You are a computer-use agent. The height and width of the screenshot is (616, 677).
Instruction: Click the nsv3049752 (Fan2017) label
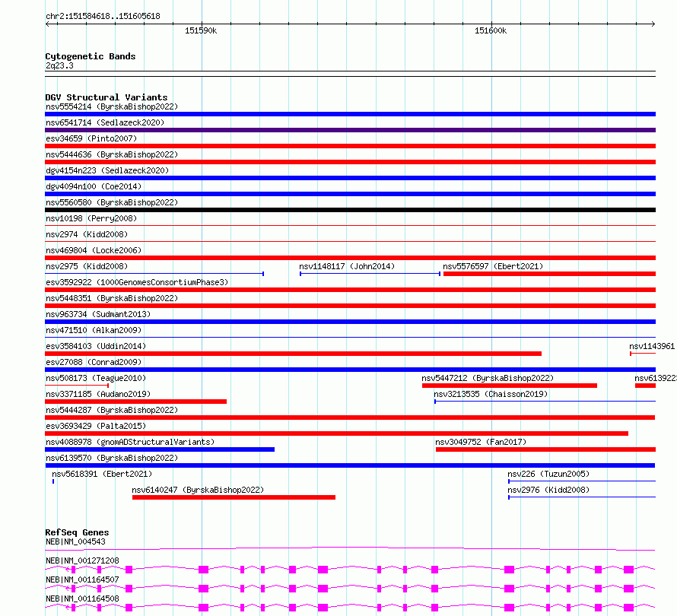click(481, 442)
